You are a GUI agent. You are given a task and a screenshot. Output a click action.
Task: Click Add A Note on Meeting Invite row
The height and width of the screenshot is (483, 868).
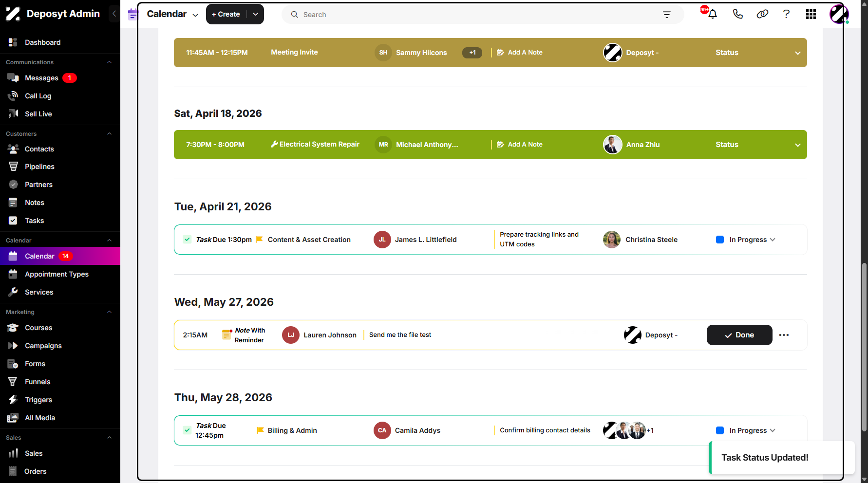coord(520,52)
